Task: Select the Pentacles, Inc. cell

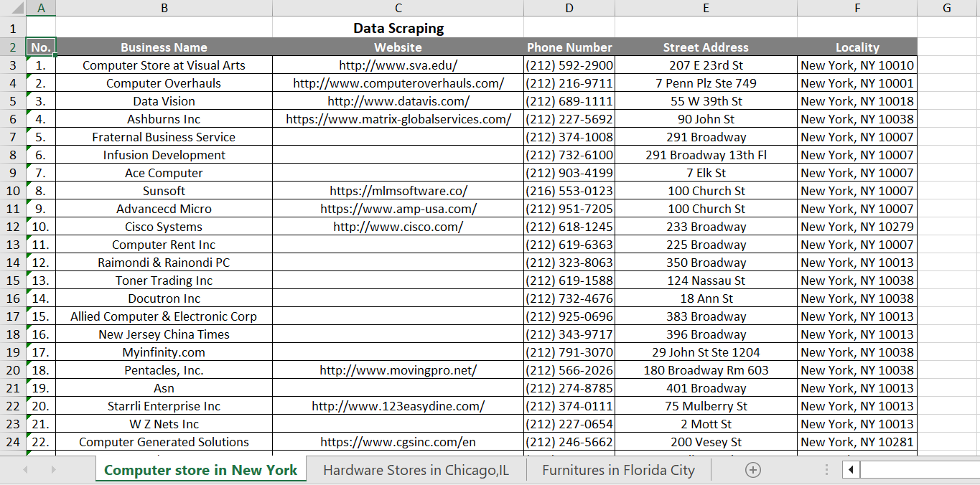Action: pyautogui.click(x=164, y=370)
